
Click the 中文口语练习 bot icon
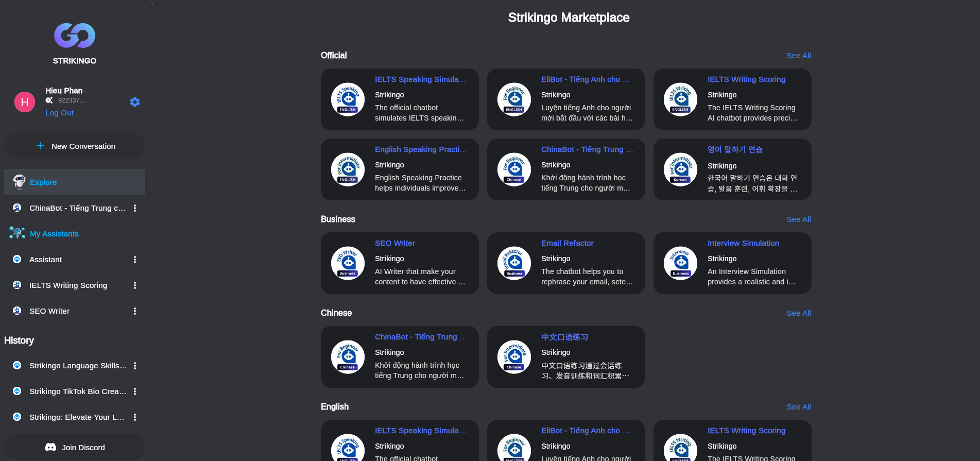[514, 357]
